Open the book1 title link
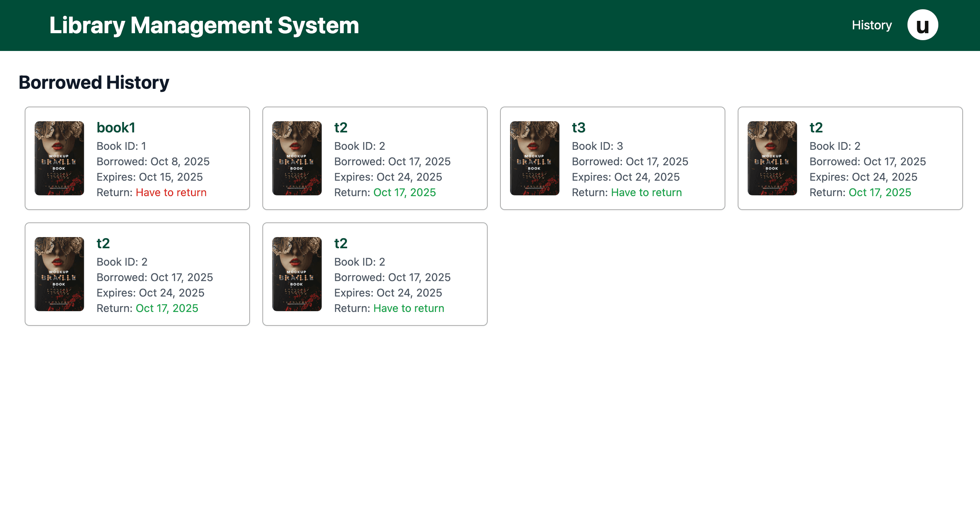980x522 pixels. (116, 128)
